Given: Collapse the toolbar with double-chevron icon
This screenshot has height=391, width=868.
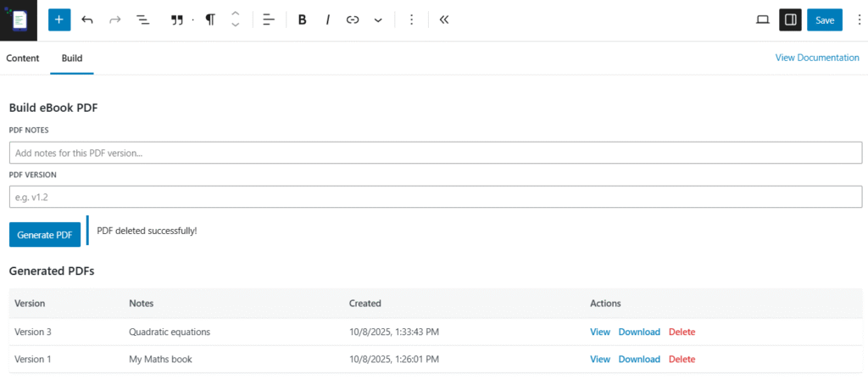Looking at the screenshot, I should pyautogui.click(x=443, y=20).
